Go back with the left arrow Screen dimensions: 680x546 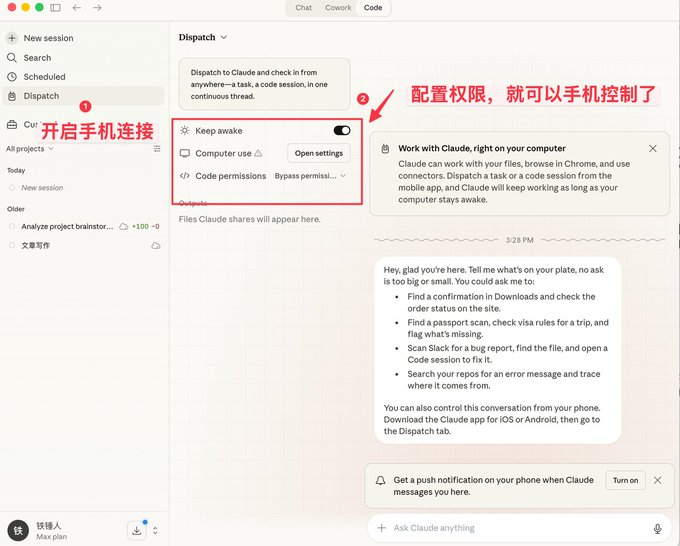(x=77, y=8)
